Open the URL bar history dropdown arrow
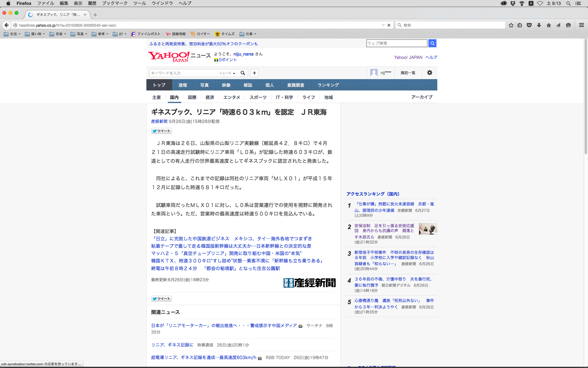The width and height of the screenshot is (588, 368). tap(383, 25)
